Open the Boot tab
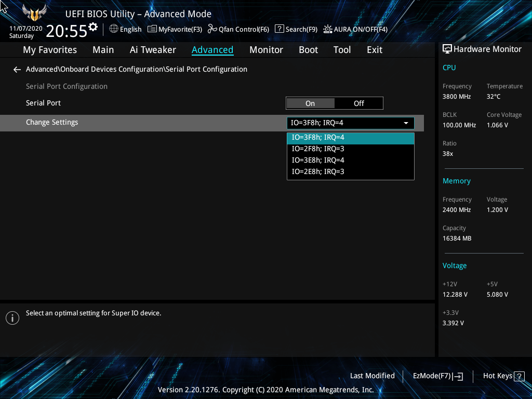 (308, 50)
